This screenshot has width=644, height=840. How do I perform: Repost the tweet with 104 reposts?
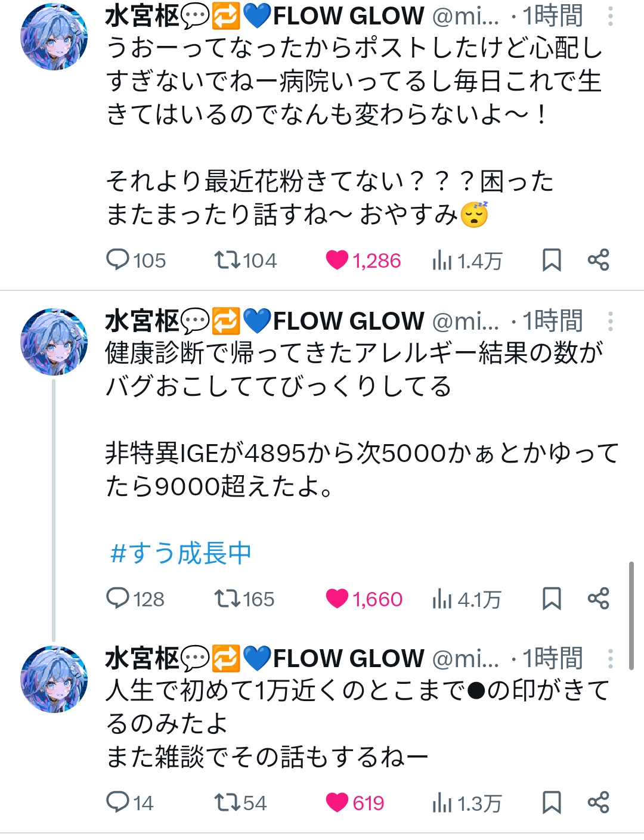point(245,261)
